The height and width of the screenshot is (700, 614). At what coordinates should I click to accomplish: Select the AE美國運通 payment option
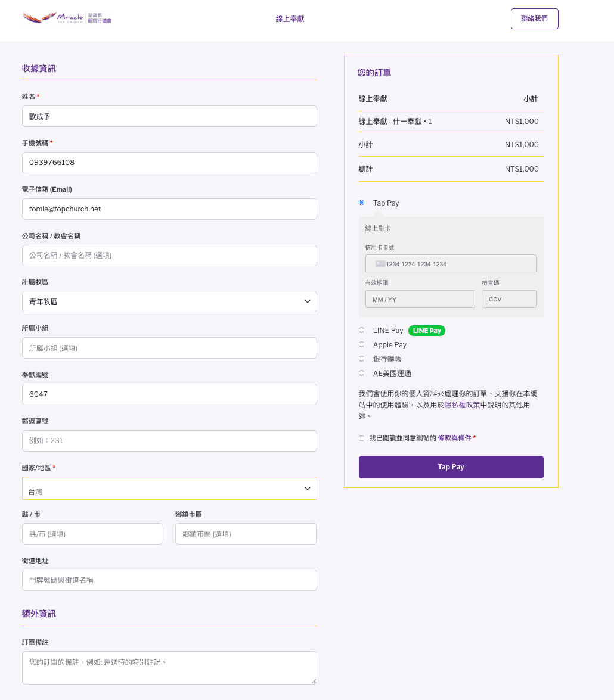pyautogui.click(x=361, y=373)
